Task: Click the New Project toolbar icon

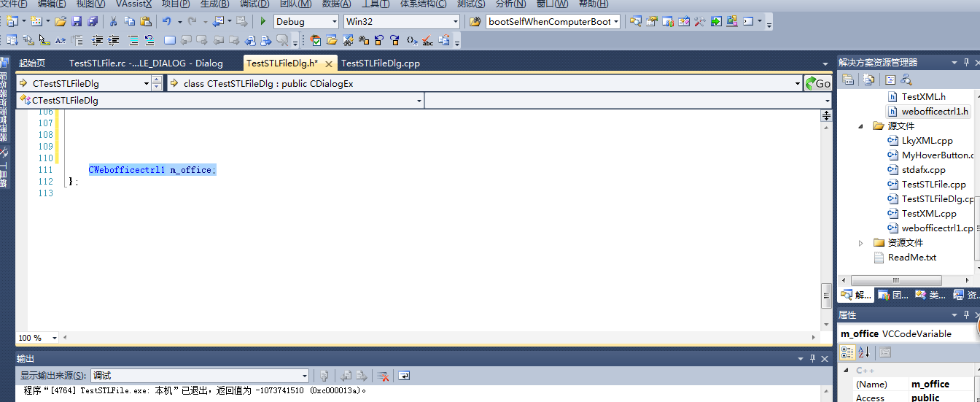Action: click(12, 22)
